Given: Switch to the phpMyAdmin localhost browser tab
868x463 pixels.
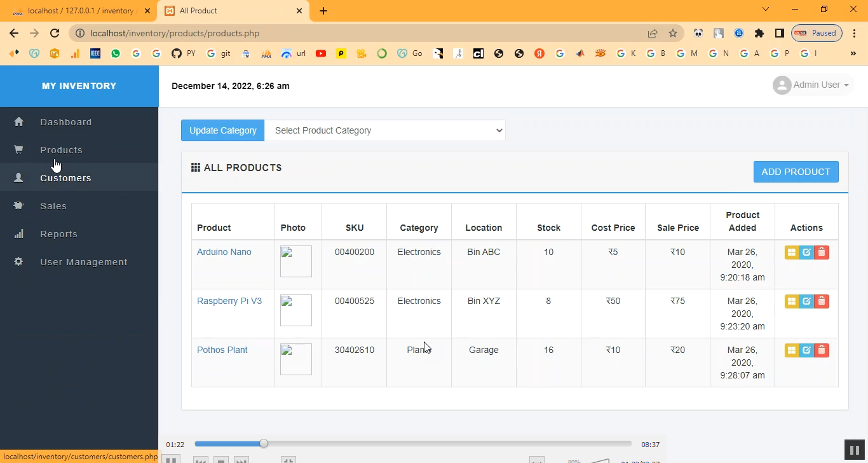Looking at the screenshot, I should click(x=76, y=11).
